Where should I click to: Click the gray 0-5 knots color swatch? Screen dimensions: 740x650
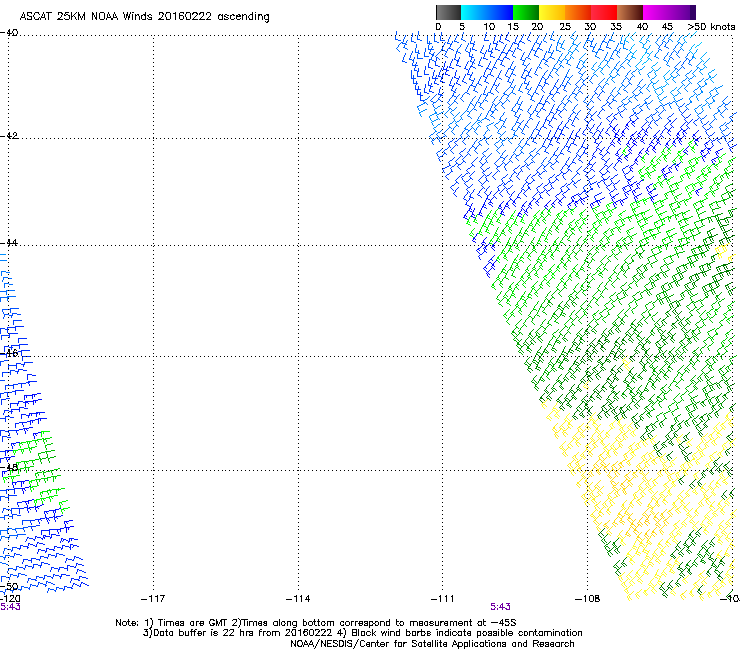tap(448, 12)
